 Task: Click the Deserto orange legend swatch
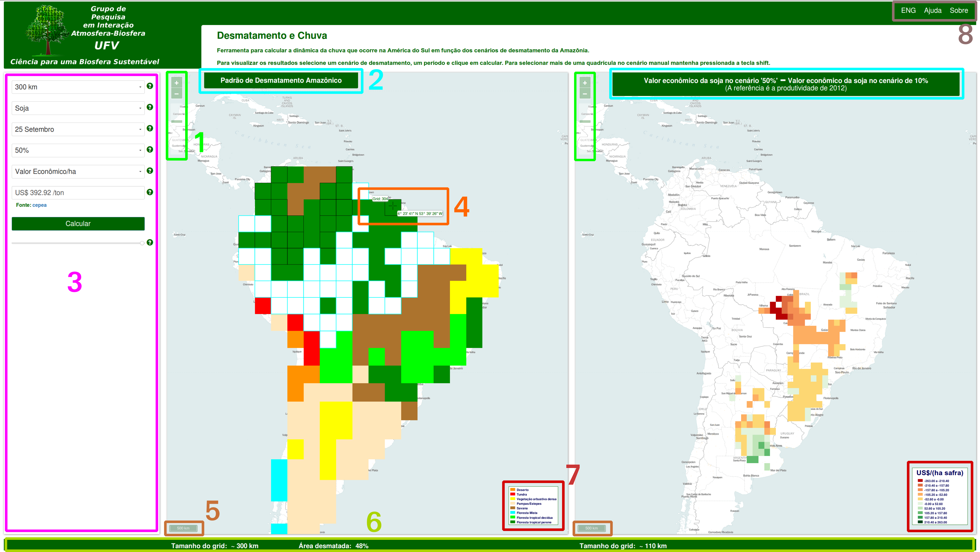[x=512, y=490]
